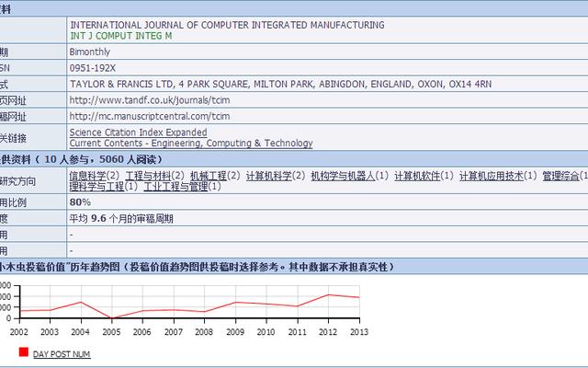The height and width of the screenshot is (368, 588).
Task: Open Current Contents - Engineering, Computing & Technology link
Action: point(190,144)
